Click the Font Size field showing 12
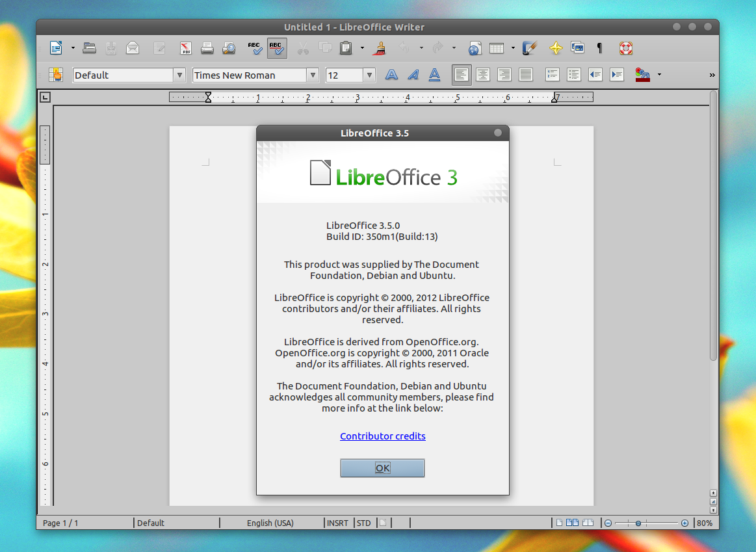 coord(345,75)
